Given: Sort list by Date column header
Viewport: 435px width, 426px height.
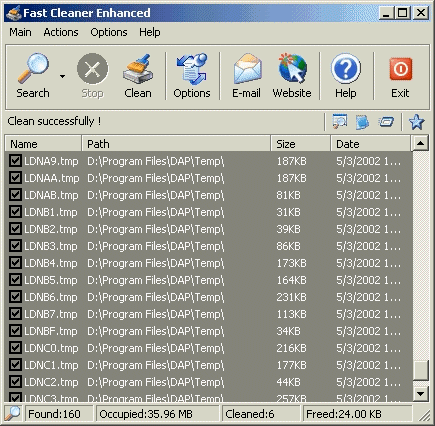Looking at the screenshot, I should (x=370, y=144).
